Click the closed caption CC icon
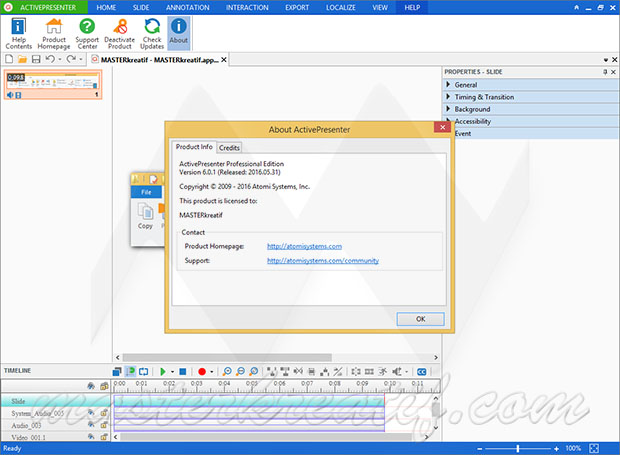This screenshot has width=620, height=455. (422, 372)
